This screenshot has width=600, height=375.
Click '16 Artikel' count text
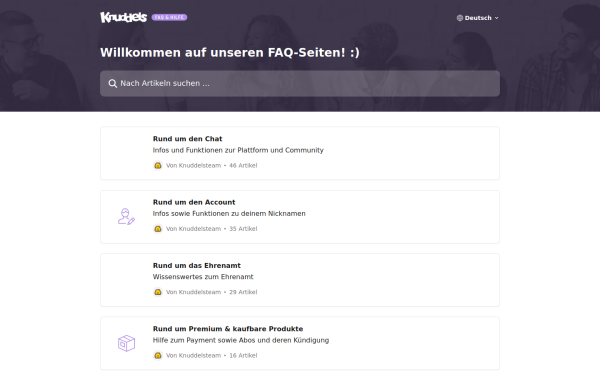(x=243, y=355)
